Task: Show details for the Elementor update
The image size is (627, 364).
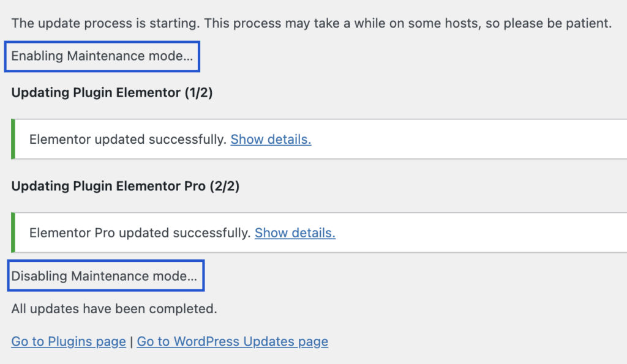Action: (271, 139)
